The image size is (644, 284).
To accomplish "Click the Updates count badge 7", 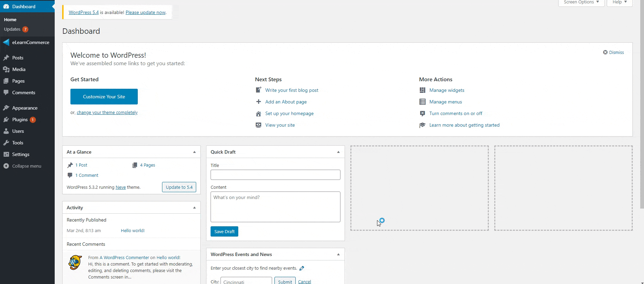I will click(25, 29).
